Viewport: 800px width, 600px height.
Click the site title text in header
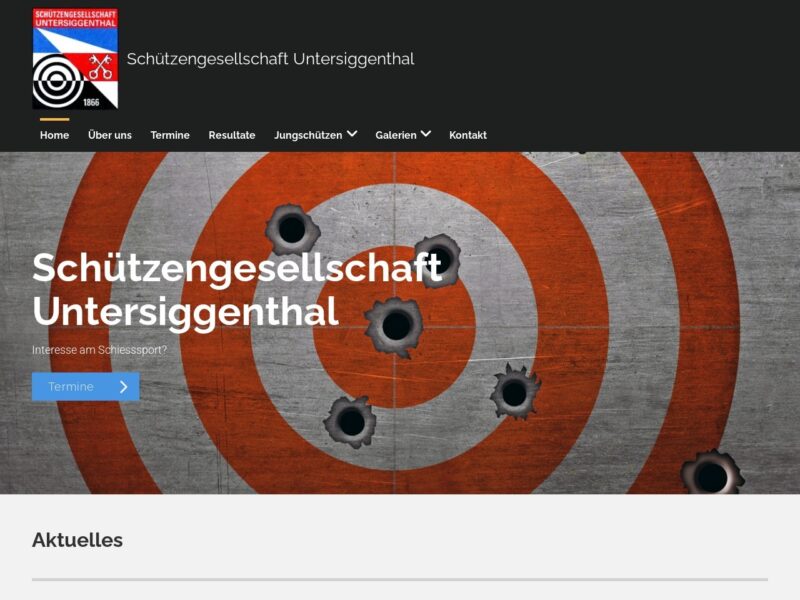pos(270,59)
